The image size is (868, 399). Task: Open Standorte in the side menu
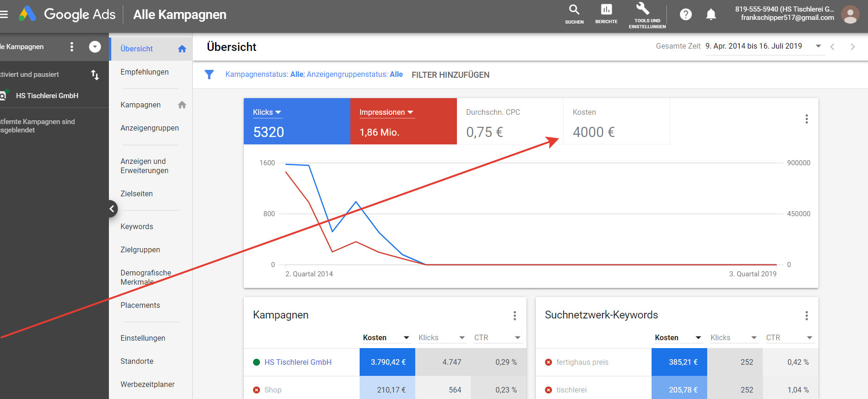click(137, 362)
